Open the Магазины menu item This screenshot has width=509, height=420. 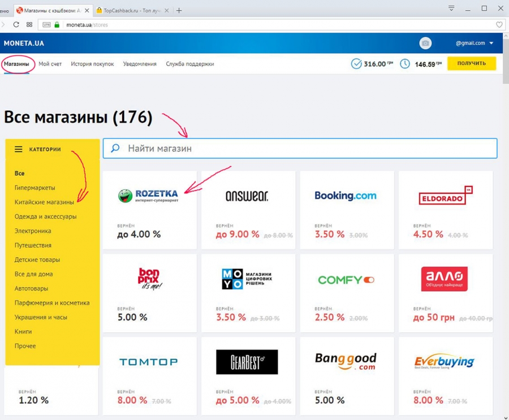coord(16,64)
